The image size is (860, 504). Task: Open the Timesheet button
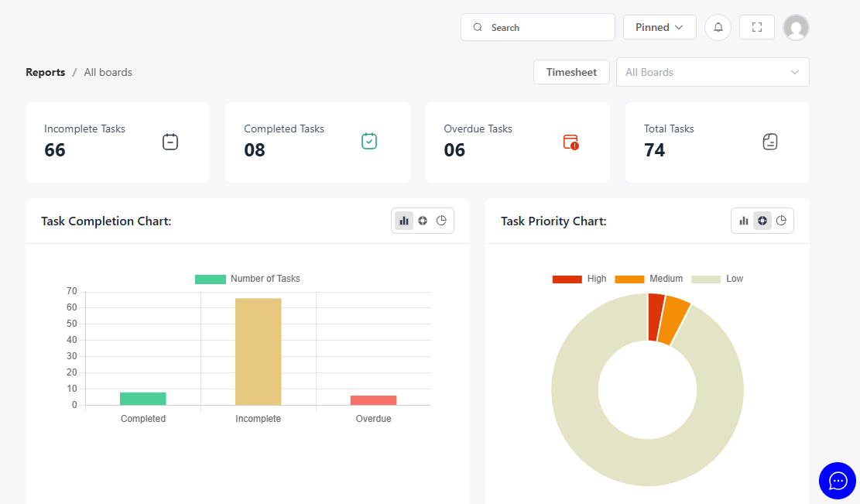click(571, 72)
